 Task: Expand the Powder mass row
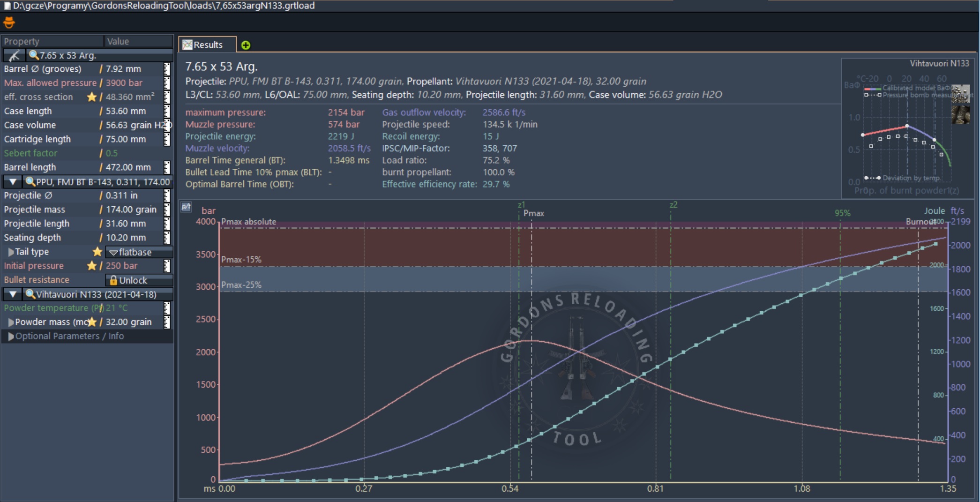11,322
